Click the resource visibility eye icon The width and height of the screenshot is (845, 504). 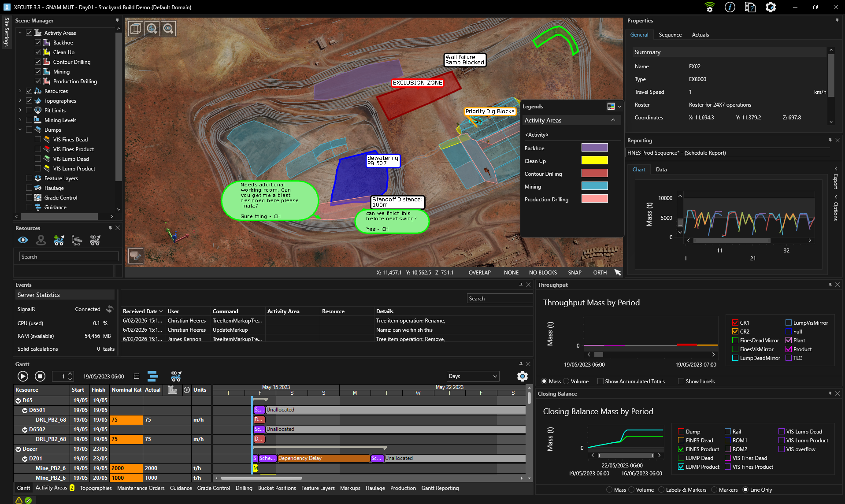coord(23,240)
